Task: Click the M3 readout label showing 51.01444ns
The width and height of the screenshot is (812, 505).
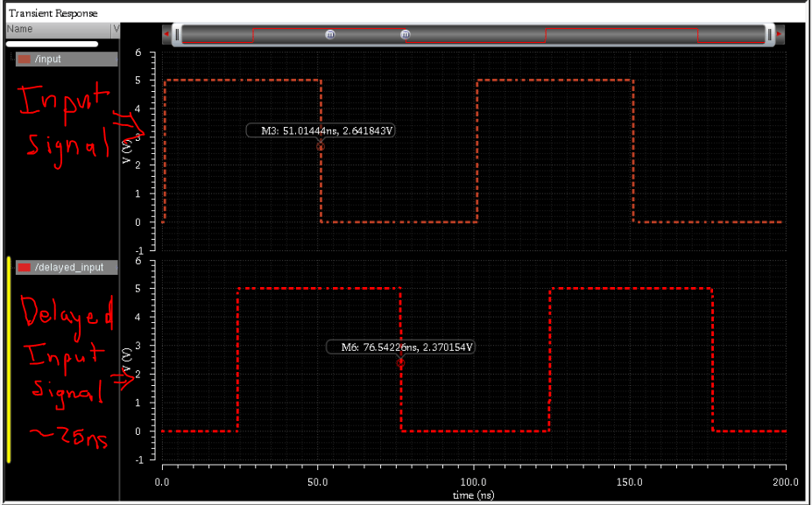Action: (x=322, y=131)
